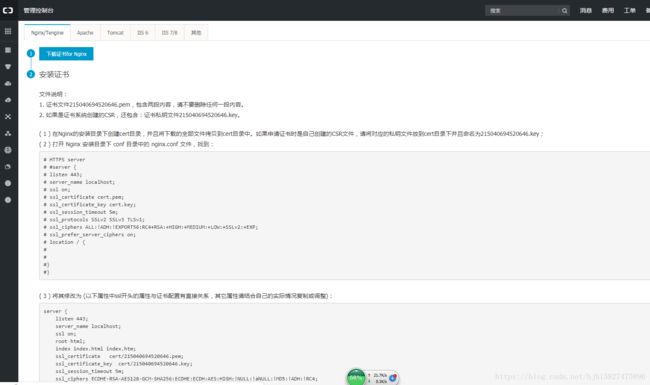Image resolution: width=650 pixels, height=385 pixels.
Task: Click the '# location / {' code line
Action: [x=64, y=242]
